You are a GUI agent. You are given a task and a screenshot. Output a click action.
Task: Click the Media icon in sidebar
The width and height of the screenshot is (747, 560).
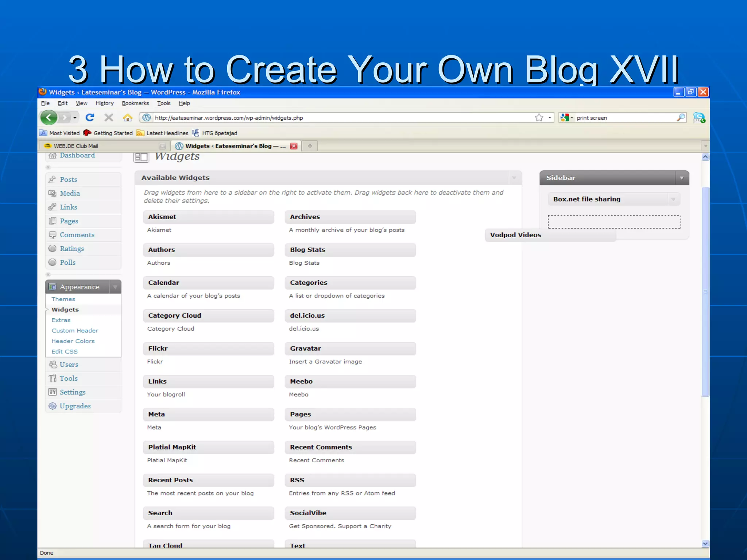[53, 193]
